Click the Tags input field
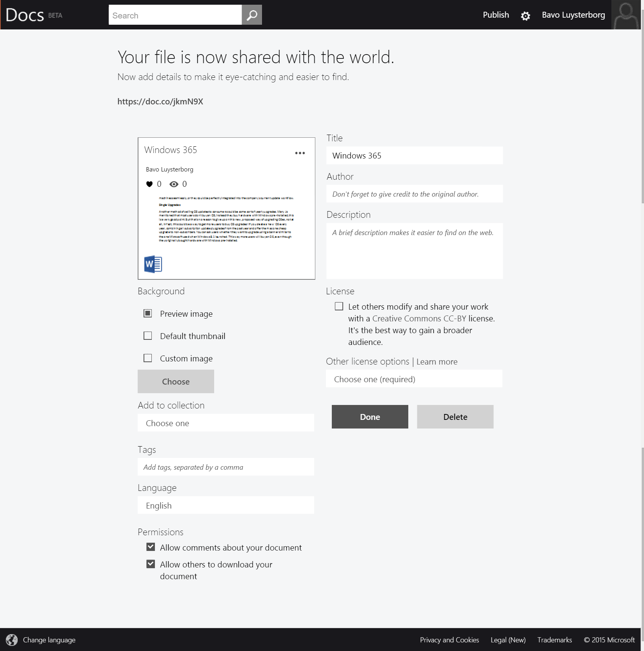 coord(226,467)
